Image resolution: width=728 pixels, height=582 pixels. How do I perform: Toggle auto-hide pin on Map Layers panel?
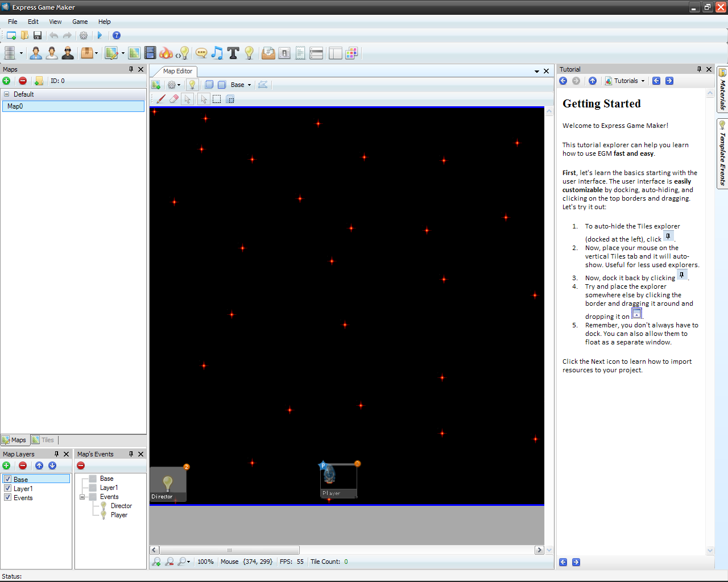(56, 454)
